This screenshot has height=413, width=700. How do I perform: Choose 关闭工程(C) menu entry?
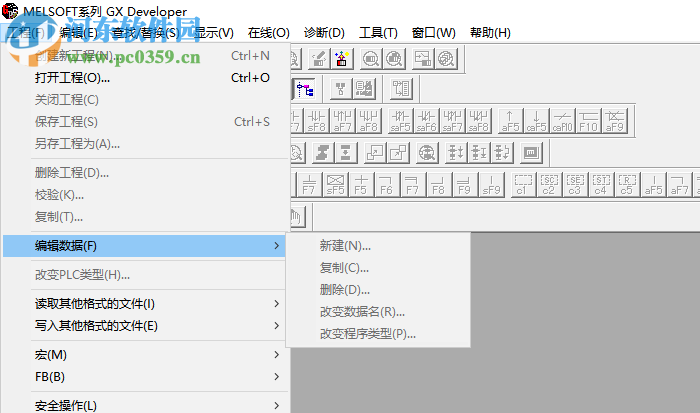click(146, 100)
